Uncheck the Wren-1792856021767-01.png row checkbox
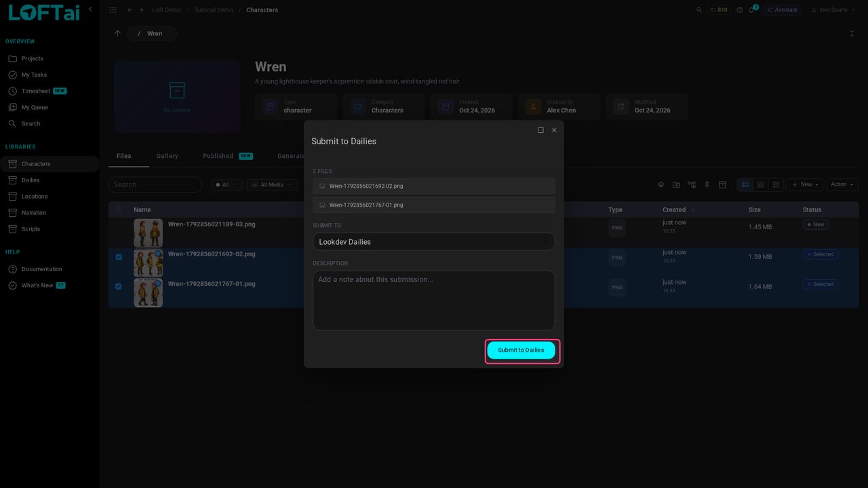The width and height of the screenshot is (868, 488). (x=119, y=287)
